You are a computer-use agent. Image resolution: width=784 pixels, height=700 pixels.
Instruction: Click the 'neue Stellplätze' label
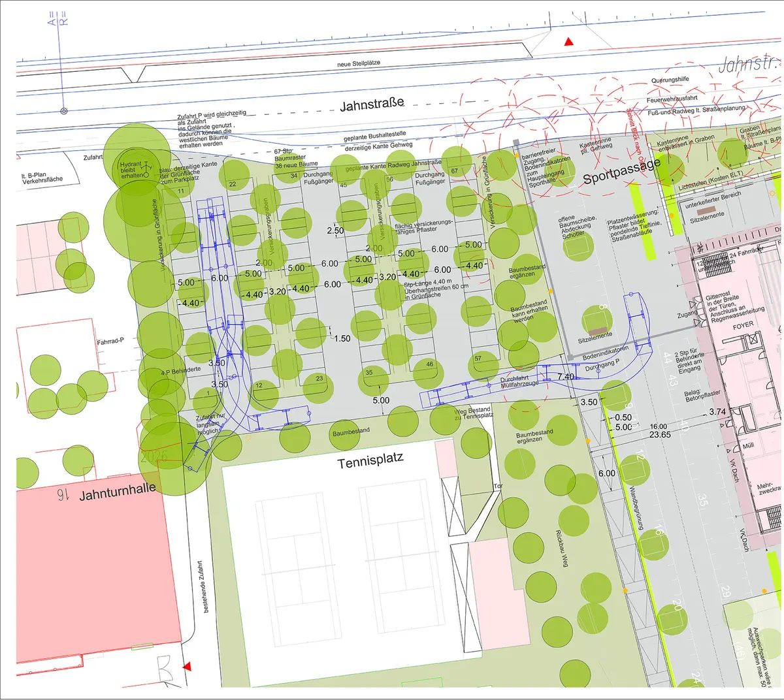[359, 63]
